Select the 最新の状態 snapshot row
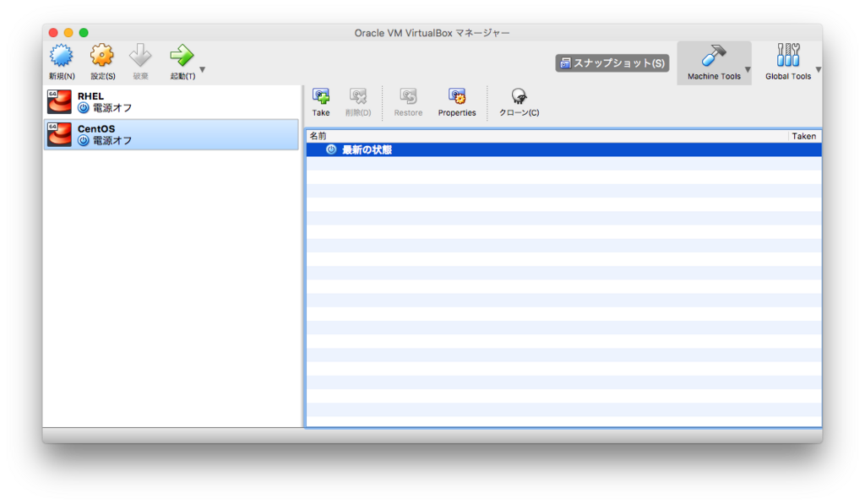The width and height of the screenshot is (865, 504). point(563,149)
